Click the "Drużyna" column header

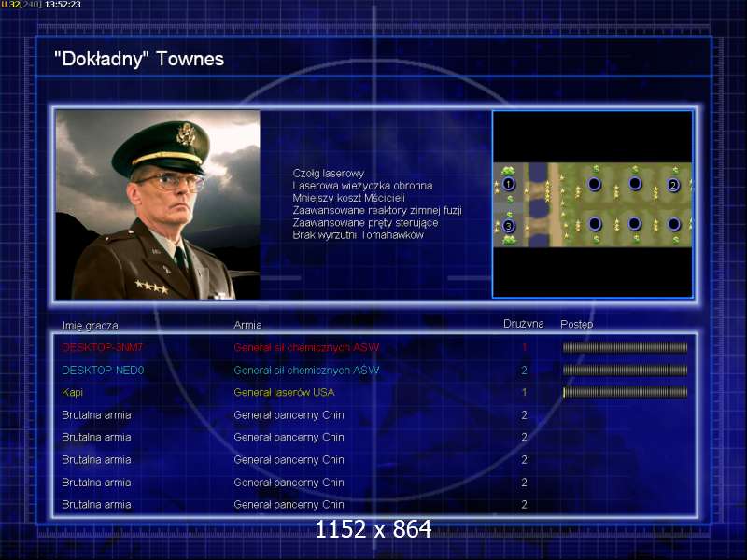524,324
